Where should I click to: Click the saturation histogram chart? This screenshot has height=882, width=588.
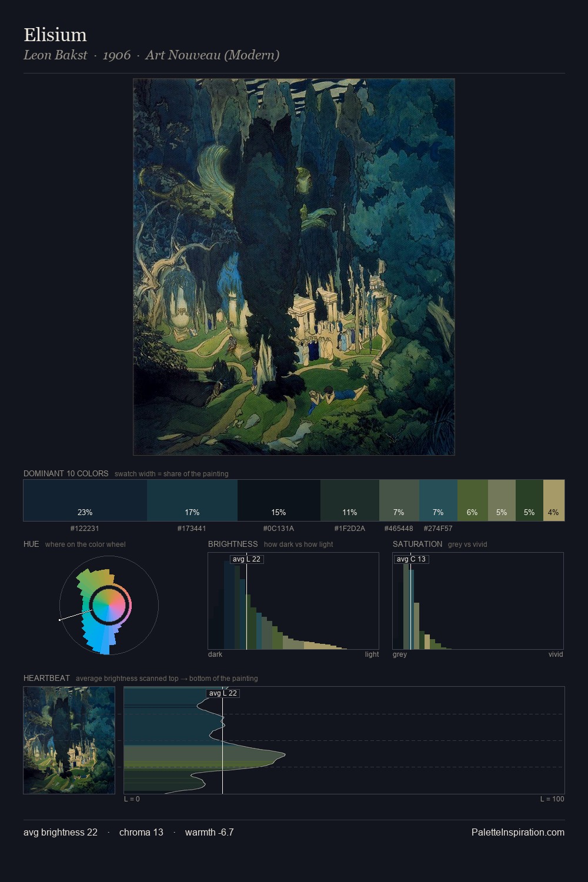[478, 601]
